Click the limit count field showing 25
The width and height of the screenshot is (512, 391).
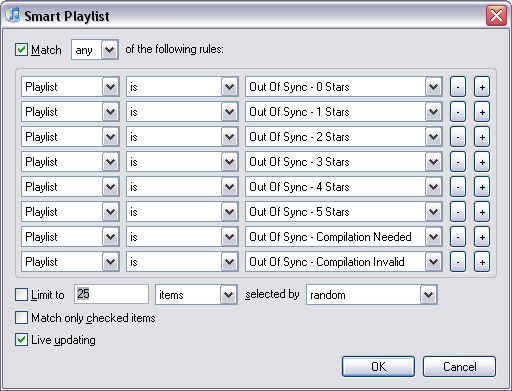(x=111, y=294)
